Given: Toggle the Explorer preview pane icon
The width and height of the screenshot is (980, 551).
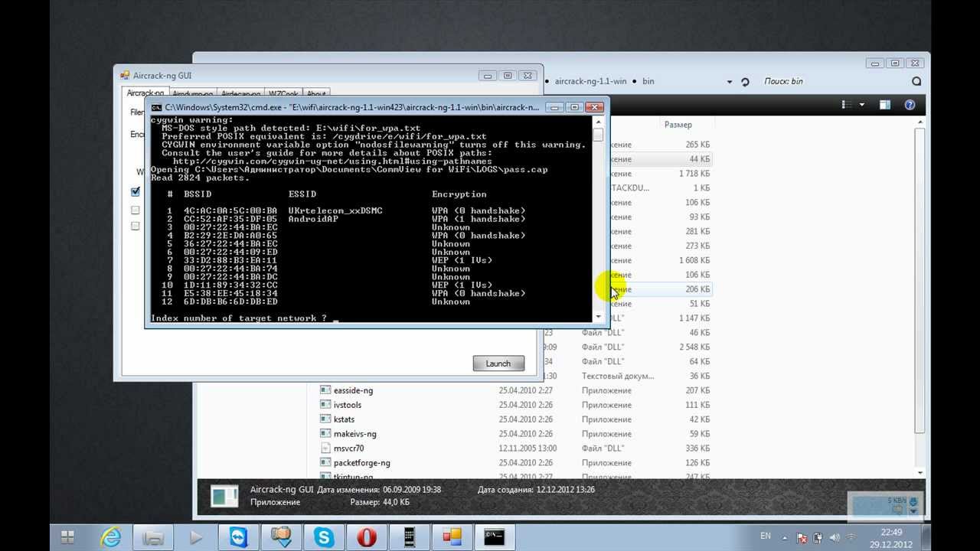Looking at the screenshot, I should pyautogui.click(x=884, y=105).
